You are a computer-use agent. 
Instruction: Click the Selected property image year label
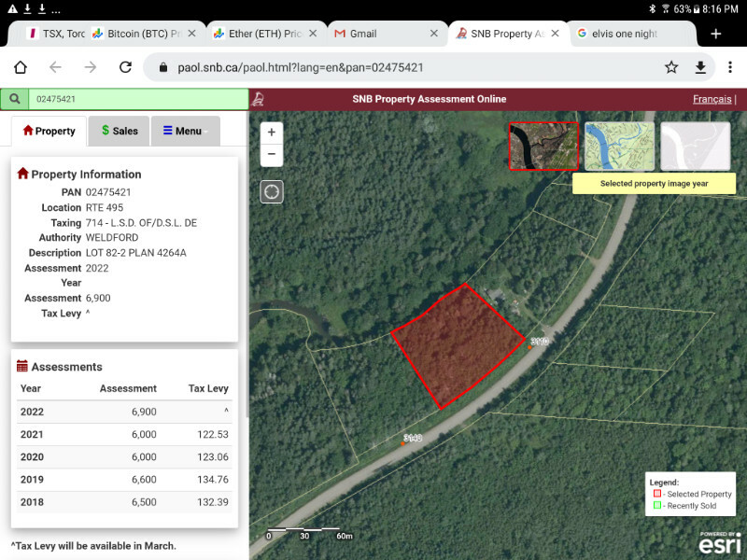point(654,183)
